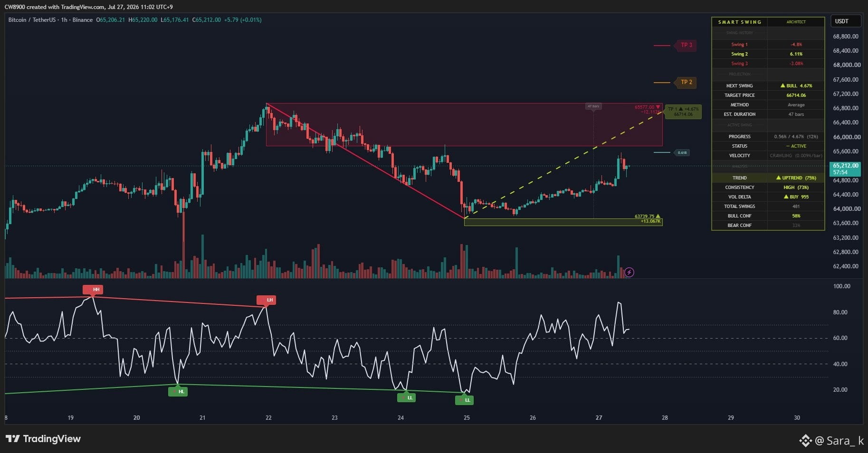Click the TREND row label
The width and height of the screenshot is (868, 453).
click(739, 178)
